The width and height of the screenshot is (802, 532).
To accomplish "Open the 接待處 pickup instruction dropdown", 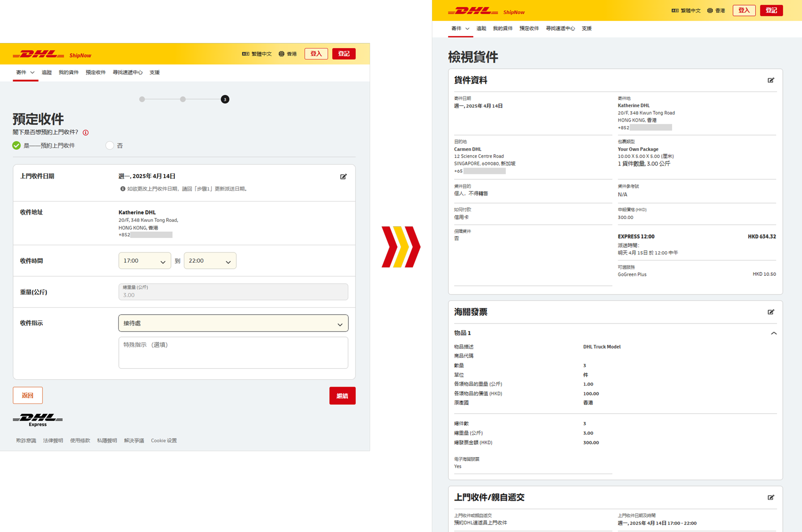I will 233,323.
